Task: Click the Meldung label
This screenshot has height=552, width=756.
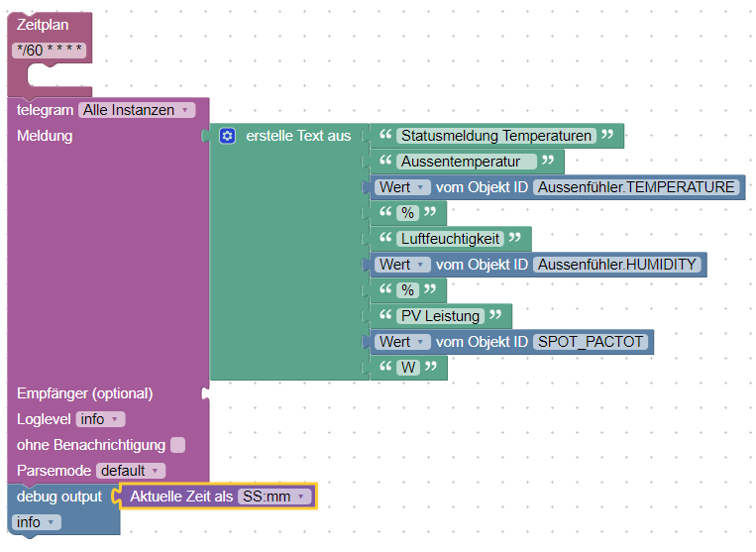Action: (x=45, y=136)
